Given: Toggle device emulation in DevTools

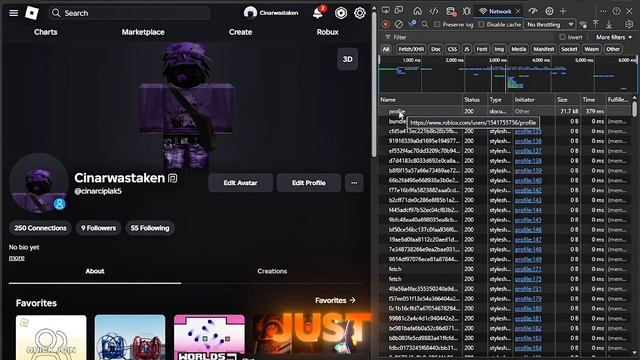Looking at the screenshot, I should (399, 11).
